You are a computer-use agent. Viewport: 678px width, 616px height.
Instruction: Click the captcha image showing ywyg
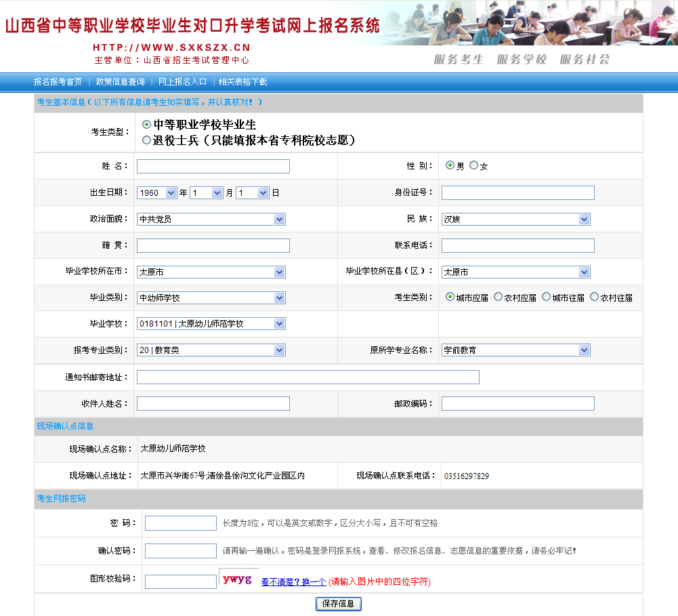(x=238, y=579)
